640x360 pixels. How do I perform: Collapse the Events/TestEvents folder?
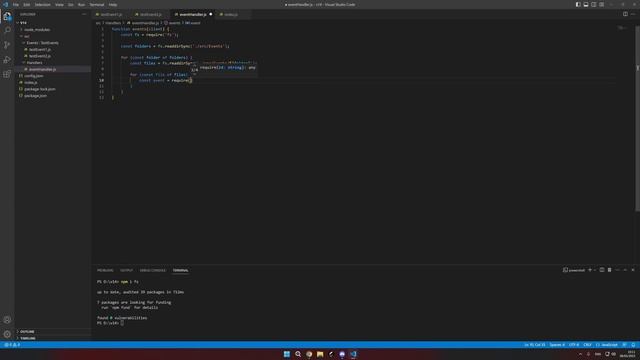[x=53, y=42]
